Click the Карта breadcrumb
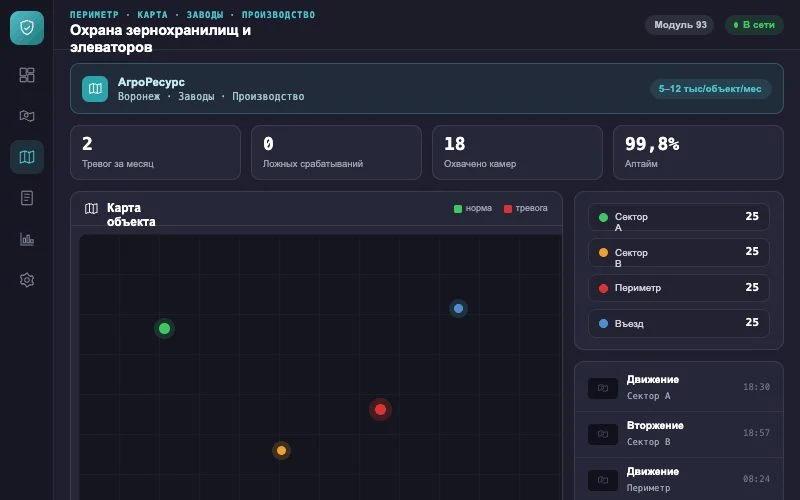This screenshot has width=800, height=500. click(152, 15)
